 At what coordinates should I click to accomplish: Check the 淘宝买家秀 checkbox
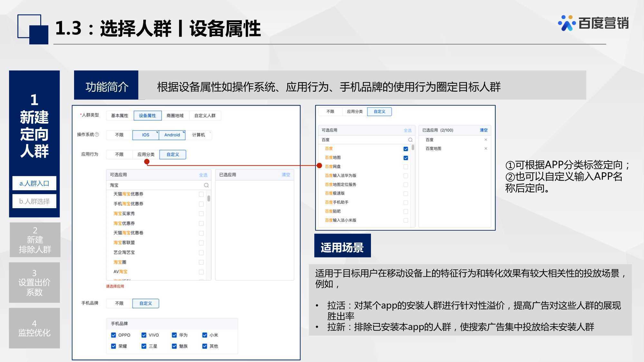[201, 214]
